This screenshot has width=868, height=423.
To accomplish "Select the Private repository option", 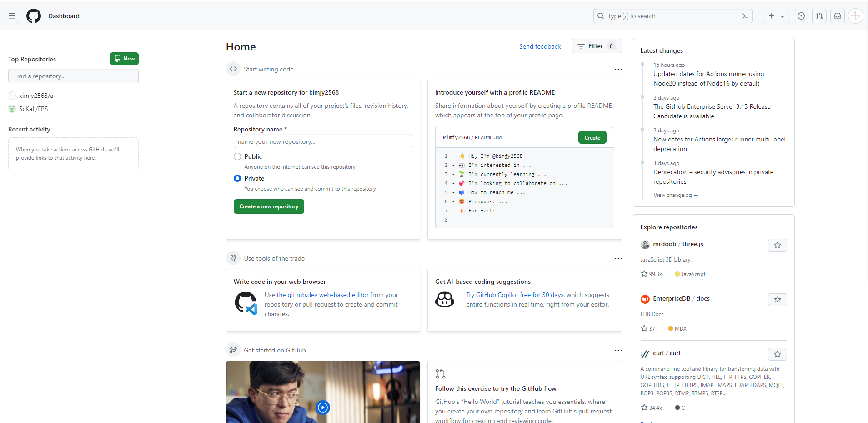I will tap(237, 178).
